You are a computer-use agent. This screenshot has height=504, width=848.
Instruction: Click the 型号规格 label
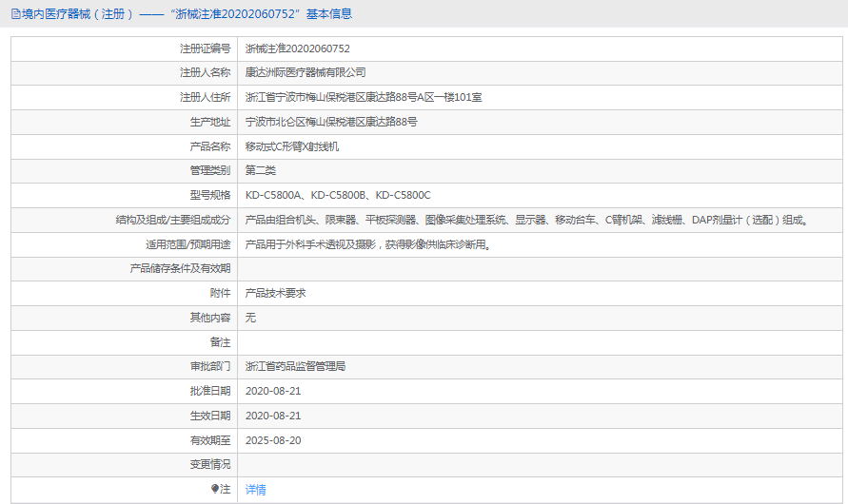tap(209, 195)
